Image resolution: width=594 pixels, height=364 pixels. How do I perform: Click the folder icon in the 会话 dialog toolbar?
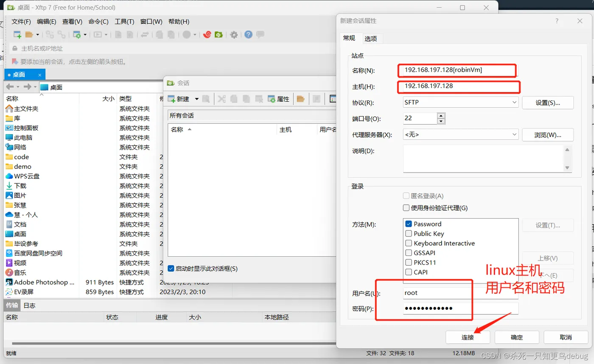click(x=301, y=99)
